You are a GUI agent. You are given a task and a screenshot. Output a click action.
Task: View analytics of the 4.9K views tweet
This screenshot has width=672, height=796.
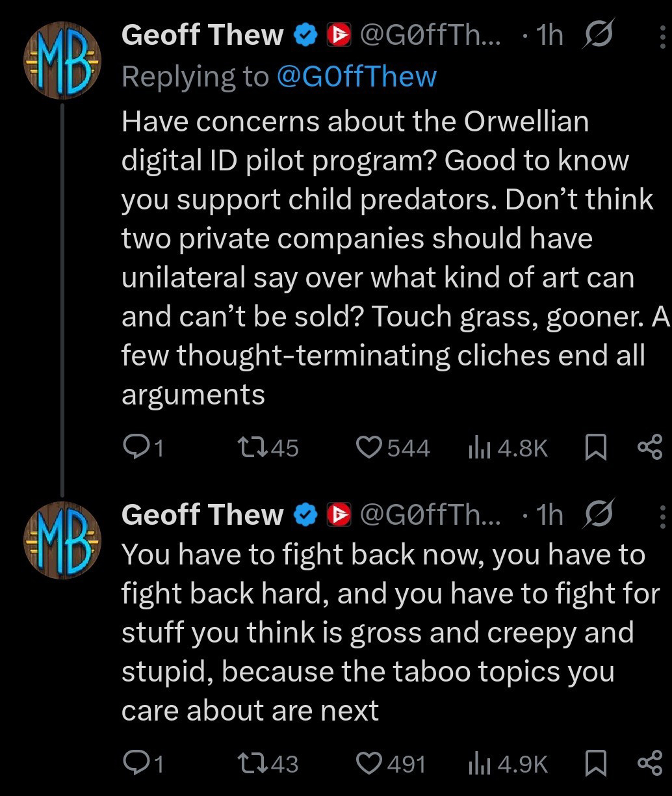[x=478, y=763]
